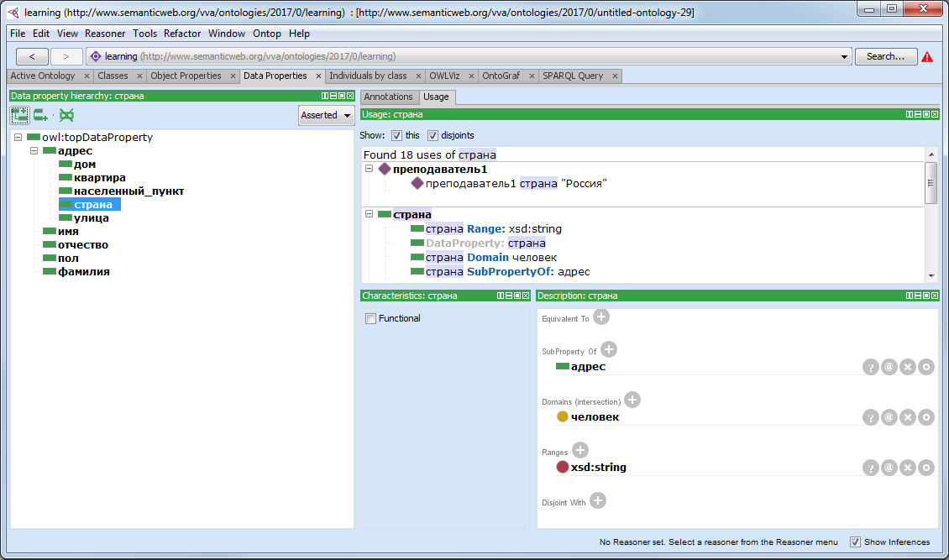
Task: Click the back navigation button
Action: (32, 56)
